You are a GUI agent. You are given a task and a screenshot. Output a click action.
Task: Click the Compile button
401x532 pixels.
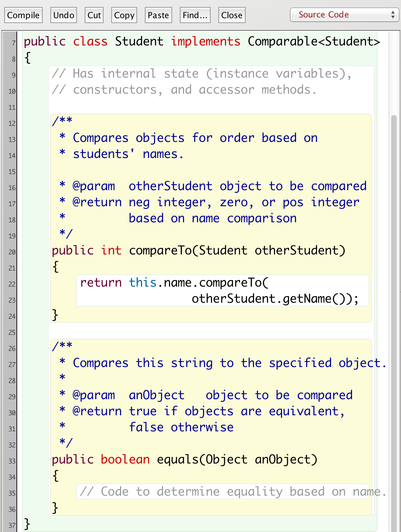point(23,15)
